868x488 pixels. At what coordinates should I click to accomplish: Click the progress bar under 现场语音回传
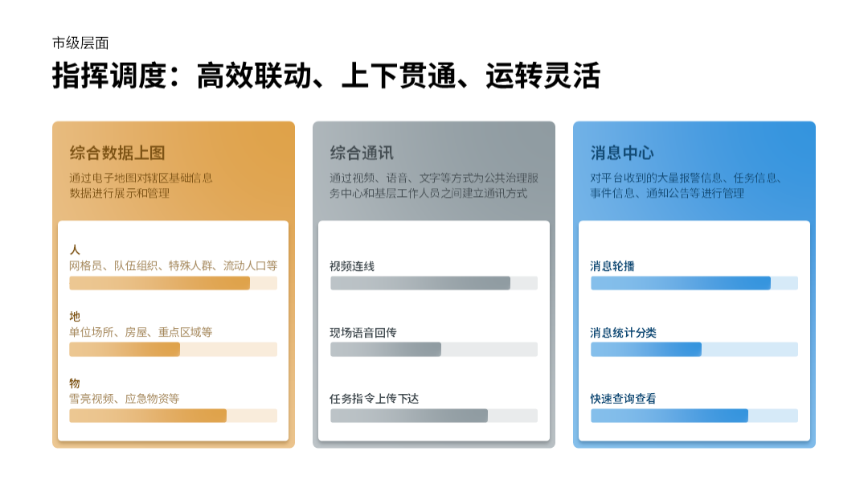click(433, 350)
